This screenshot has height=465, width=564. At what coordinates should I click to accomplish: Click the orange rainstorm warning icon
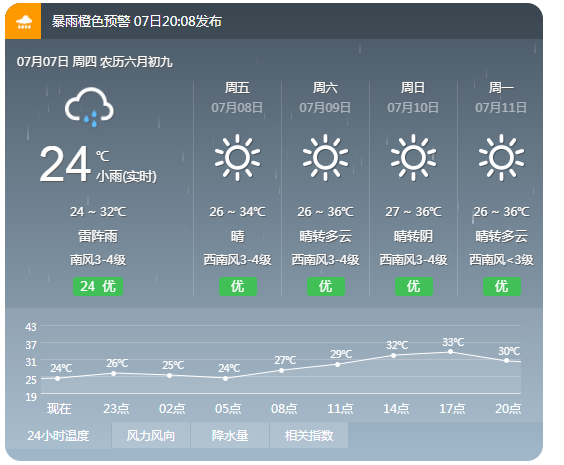pyautogui.click(x=23, y=21)
